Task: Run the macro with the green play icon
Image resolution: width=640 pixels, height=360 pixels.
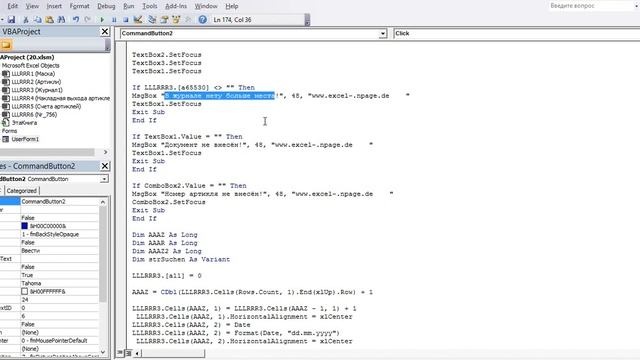Action: [102, 20]
